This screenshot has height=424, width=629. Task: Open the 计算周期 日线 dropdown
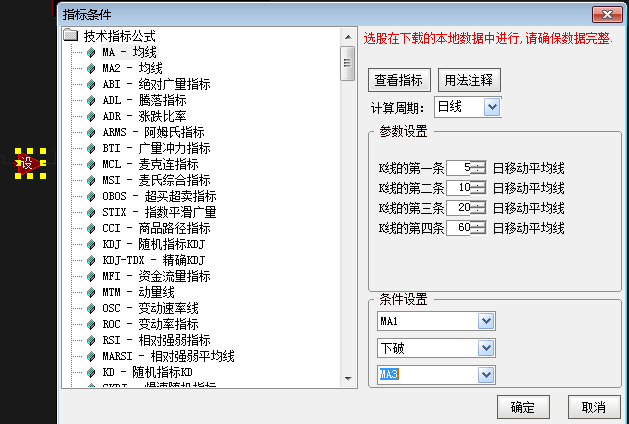[491, 106]
